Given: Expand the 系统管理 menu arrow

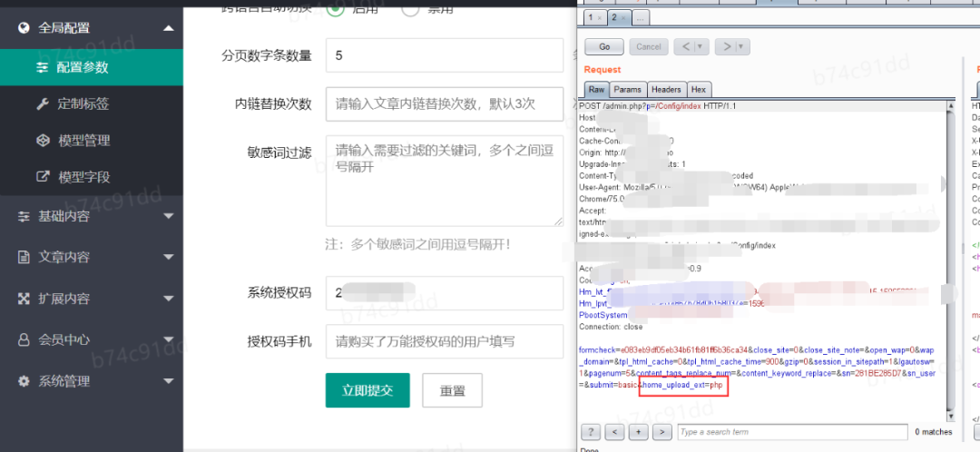Looking at the screenshot, I should tap(168, 381).
